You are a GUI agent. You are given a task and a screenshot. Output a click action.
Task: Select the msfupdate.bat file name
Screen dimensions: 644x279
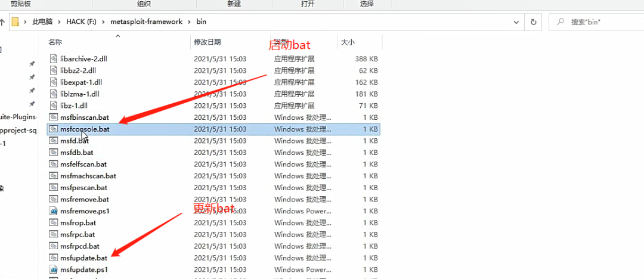click(x=83, y=258)
